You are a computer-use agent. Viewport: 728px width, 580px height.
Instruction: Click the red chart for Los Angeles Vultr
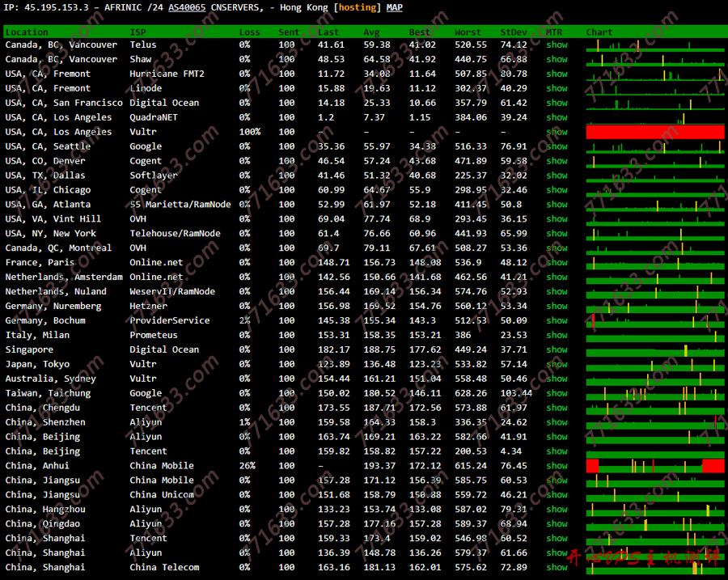(x=655, y=132)
